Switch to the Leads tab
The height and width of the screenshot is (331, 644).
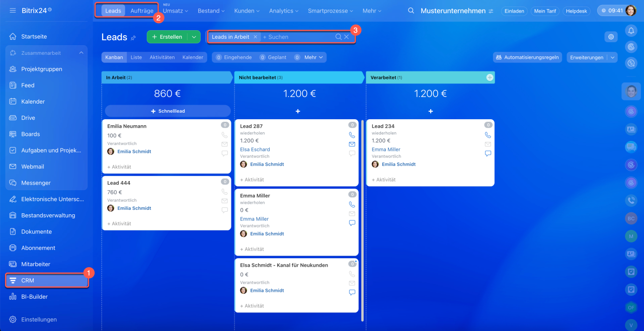coord(113,11)
